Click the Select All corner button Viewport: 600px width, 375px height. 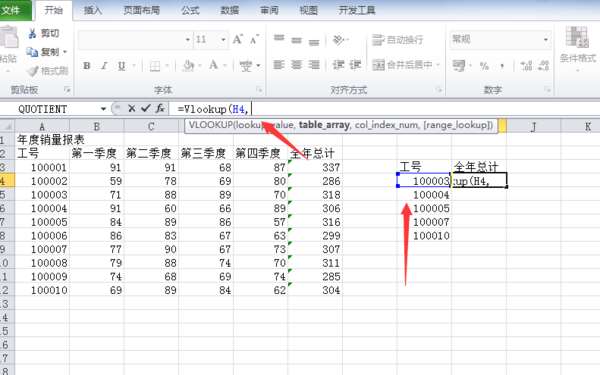coord(7,126)
